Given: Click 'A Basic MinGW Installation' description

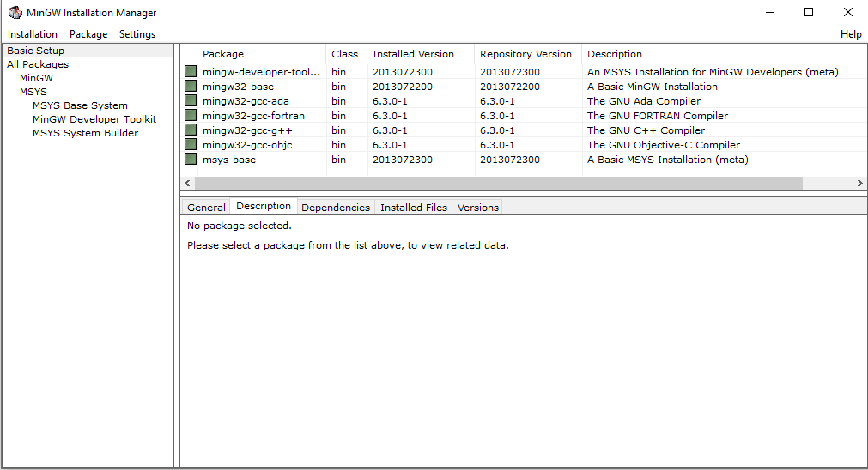Looking at the screenshot, I should [x=653, y=87].
